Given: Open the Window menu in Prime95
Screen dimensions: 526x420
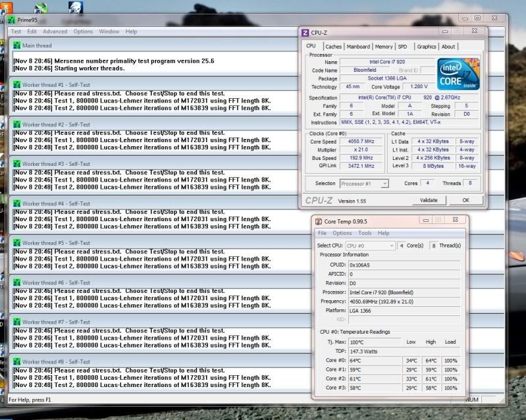Looking at the screenshot, I should [109, 32].
